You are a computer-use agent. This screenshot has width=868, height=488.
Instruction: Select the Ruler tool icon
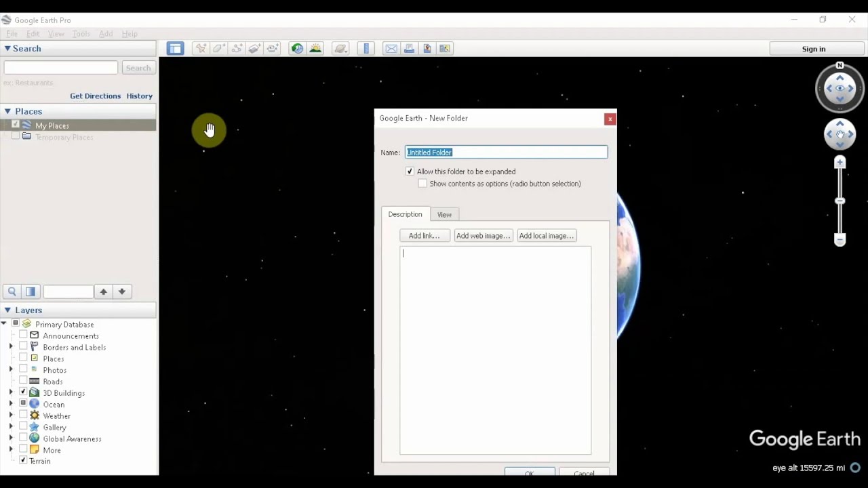pyautogui.click(x=366, y=48)
